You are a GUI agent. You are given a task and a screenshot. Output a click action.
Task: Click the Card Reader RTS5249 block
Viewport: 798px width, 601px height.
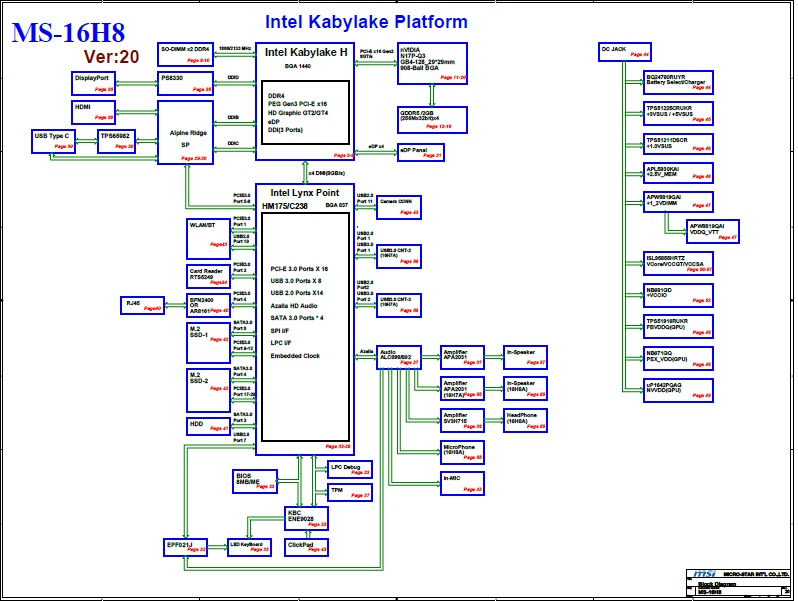[208, 276]
